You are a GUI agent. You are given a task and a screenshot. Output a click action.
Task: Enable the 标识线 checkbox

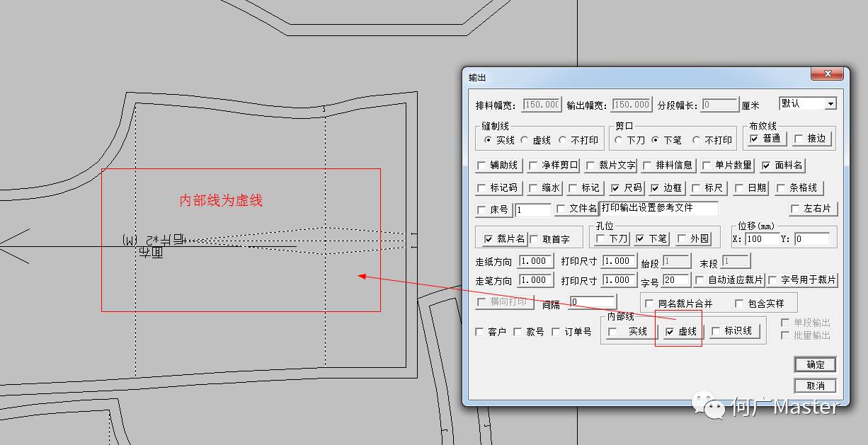(x=716, y=330)
